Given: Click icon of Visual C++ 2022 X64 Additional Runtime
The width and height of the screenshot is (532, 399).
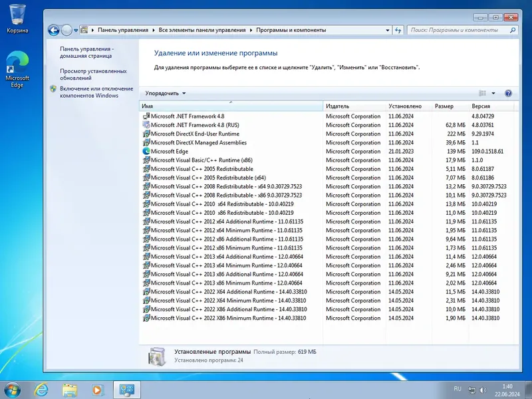Looking at the screenshot, I should (x=146, y=292).
